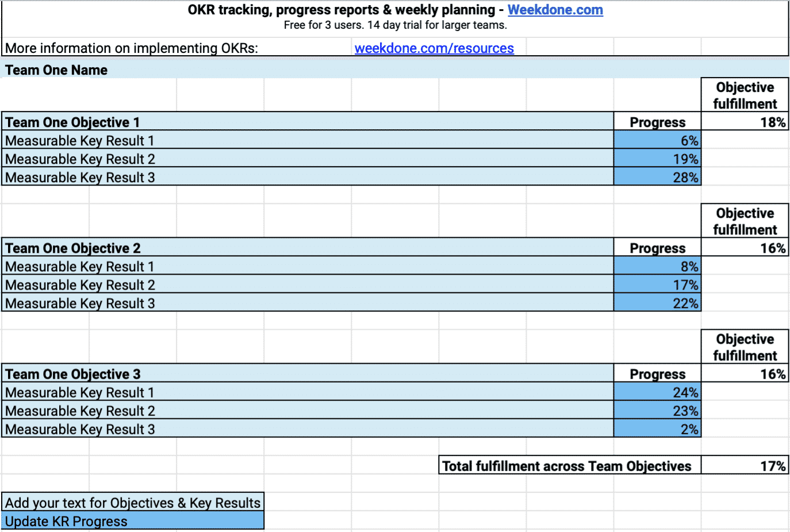Select the Progress header of Objective 1
Viewport: 790px width, 532px height.
[x=658, y=122]
